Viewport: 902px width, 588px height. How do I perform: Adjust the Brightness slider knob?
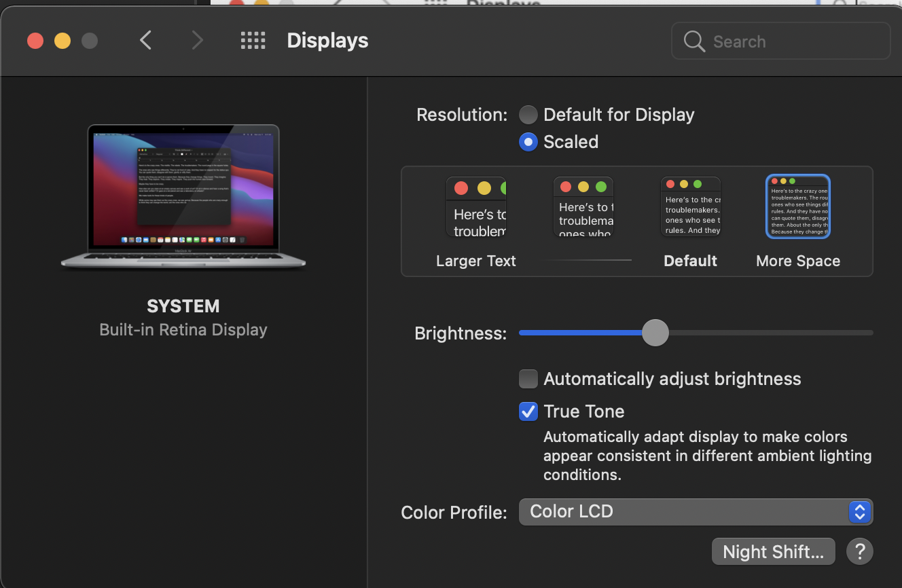pos(655,333)
